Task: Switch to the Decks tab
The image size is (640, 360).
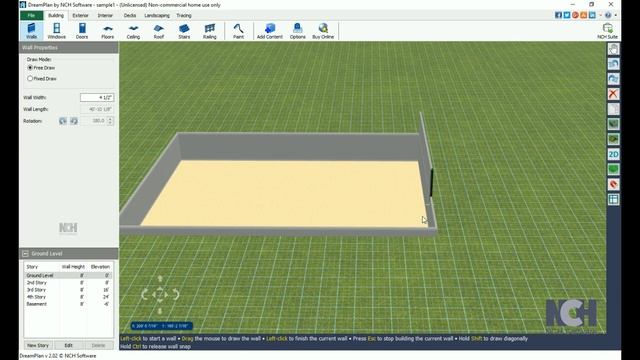Action: (130, 16)
